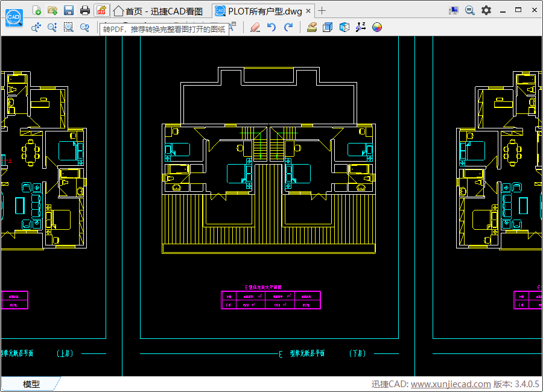
Task: Convert the drawing to PDF
Action: pos(101,10)
